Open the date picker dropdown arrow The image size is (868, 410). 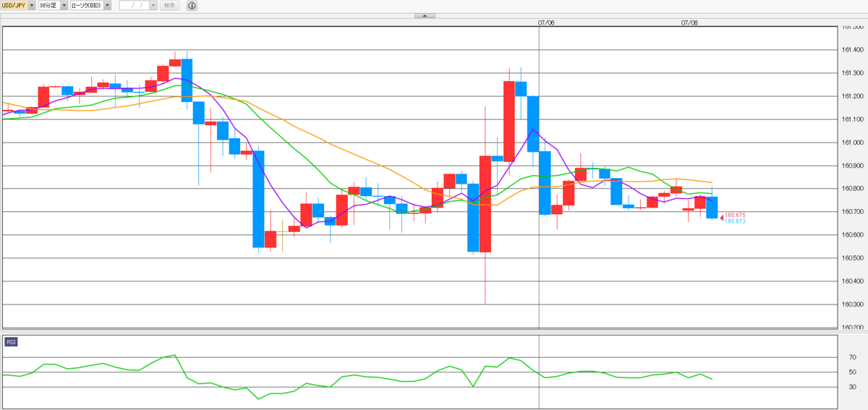[x=153, y=5]
